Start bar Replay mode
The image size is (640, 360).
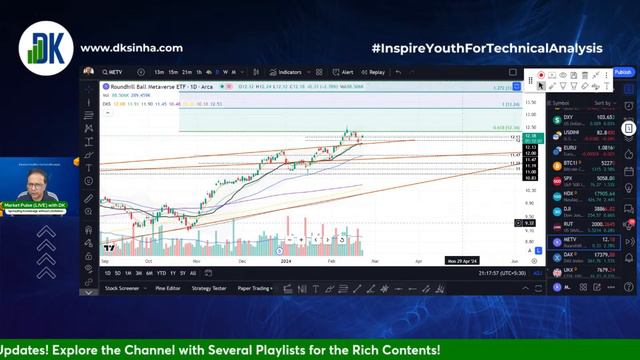tap(373, 72)
